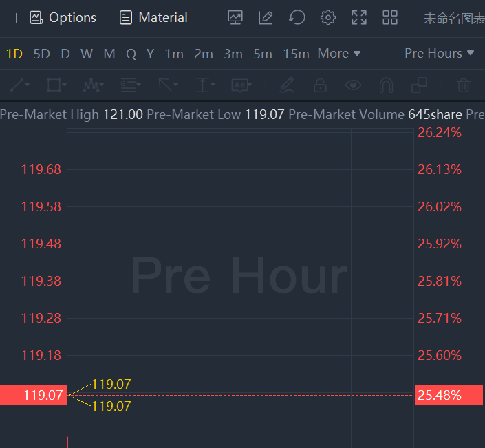This screenshot has width=485, height=448.
Task: Switch to the 5D timeframe tab
Action: (x=42, y=54)
